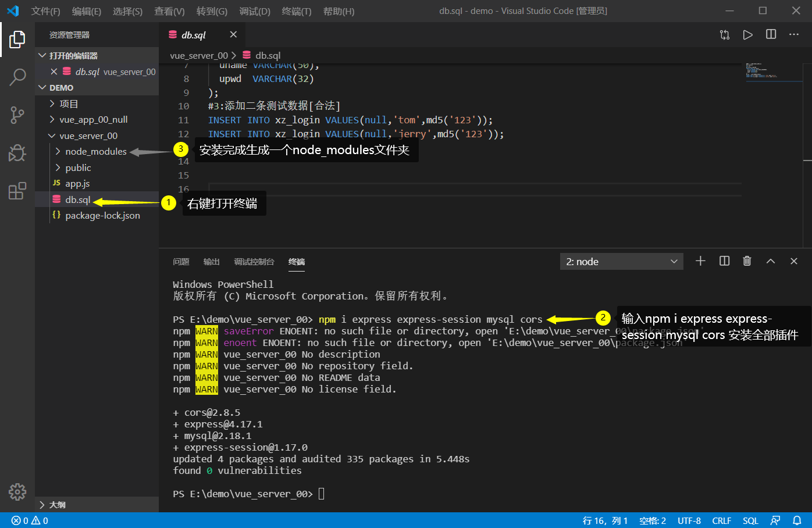This screenshot has height=528, width=812.
Task: Change encoding via UTF-8 status bar item
Action: click(689, 520)
